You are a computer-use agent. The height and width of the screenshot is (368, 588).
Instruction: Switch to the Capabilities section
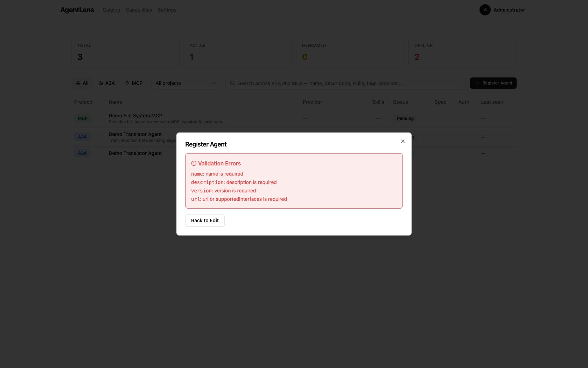[x=139, y=10]
